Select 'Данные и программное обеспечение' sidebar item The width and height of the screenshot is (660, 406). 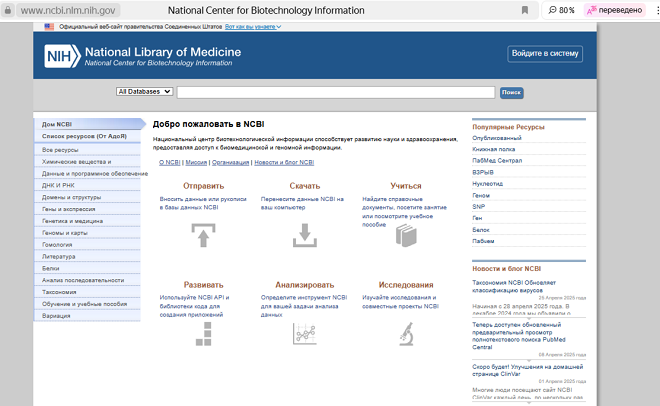[91, 173]
